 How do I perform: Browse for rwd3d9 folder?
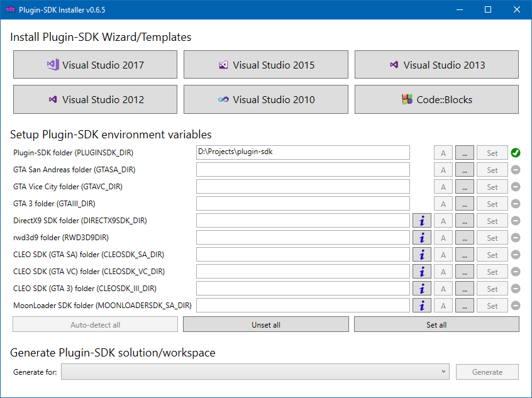(465, 238)
